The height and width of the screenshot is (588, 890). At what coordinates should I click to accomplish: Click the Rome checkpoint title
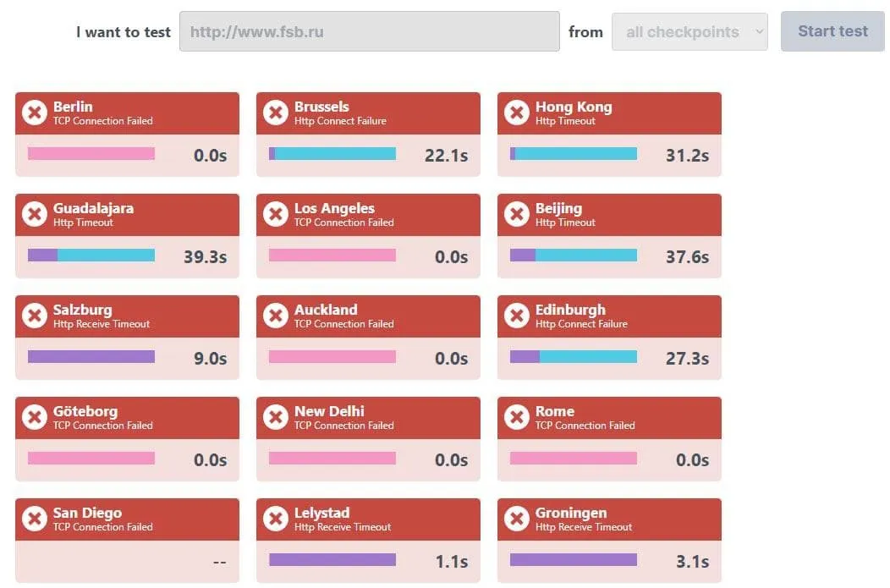pyautogui.click(x=555, y=411)
